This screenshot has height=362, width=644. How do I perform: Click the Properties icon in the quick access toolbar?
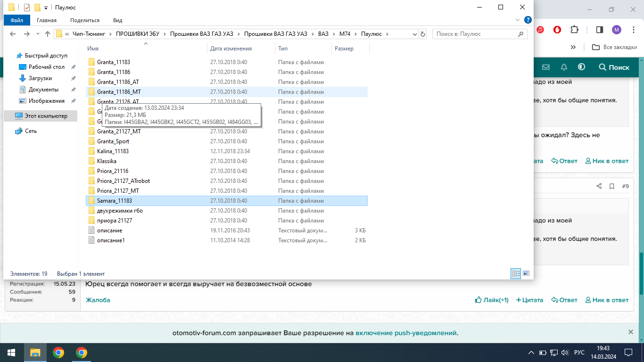(26, 8)
